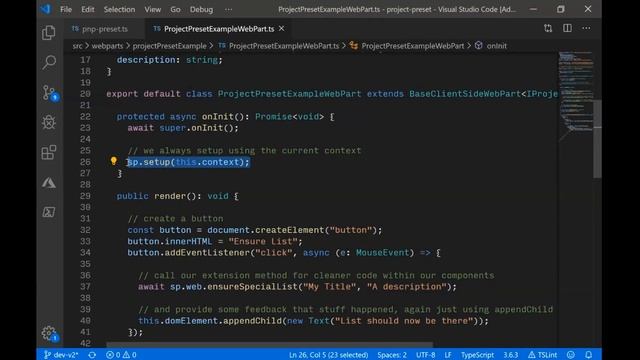The height and width of the screenshot is (360, 640).
Task: Change end of line sequence LF
Action: (x=448, y=355)
